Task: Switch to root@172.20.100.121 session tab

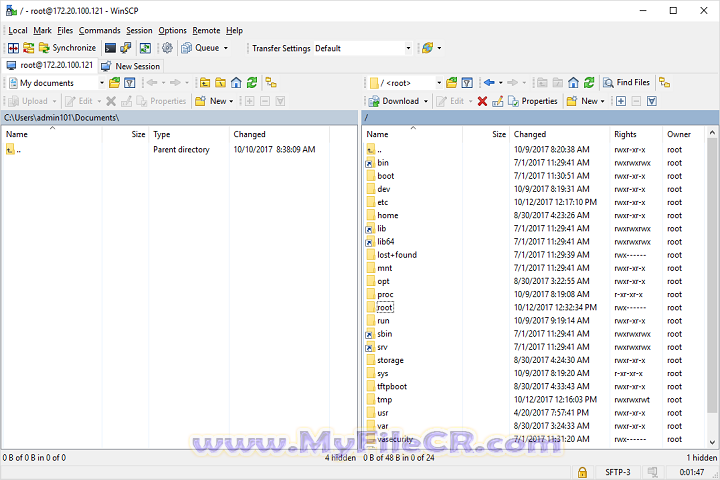Action: click(x=50, y=65)
